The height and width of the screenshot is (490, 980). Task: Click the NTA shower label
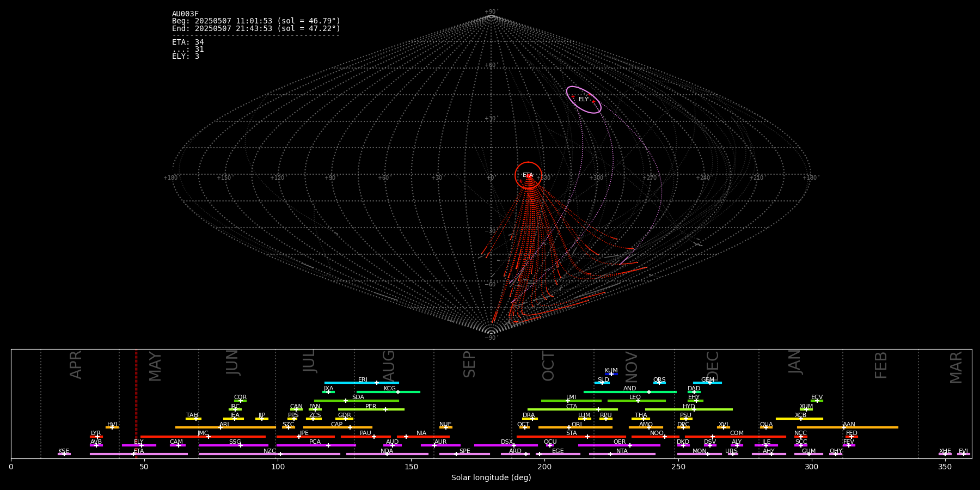[x=622, y=451]
